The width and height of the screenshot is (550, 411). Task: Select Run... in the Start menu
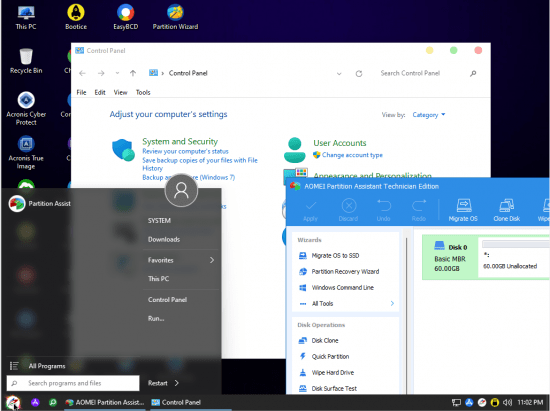pos(156,318)
